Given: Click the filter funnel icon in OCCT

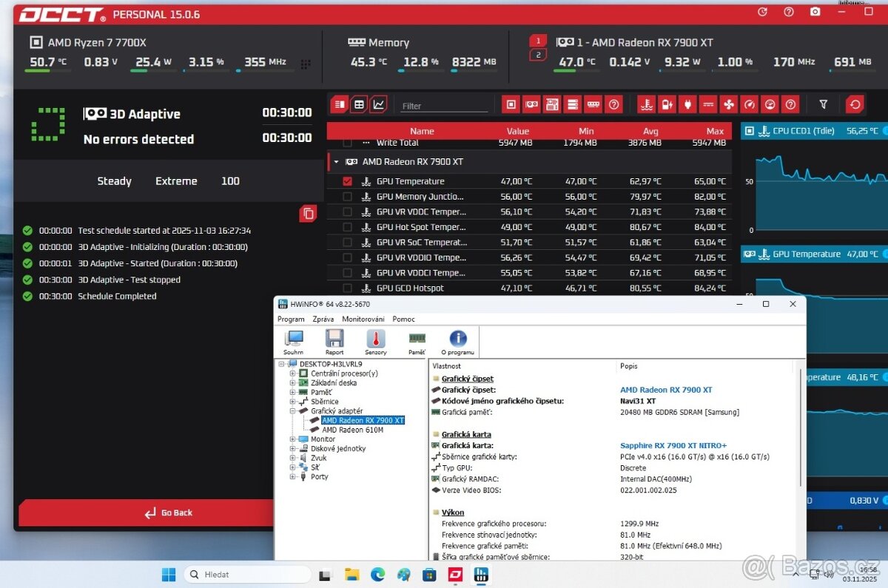Looking at the screenshot, I should click(x=823, y=104).
